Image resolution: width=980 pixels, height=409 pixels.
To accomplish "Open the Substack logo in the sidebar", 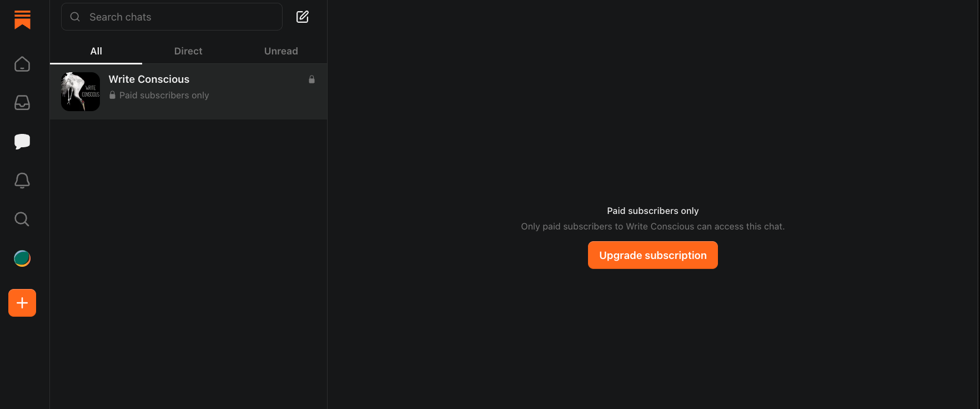I will click(x=22, y=19).
